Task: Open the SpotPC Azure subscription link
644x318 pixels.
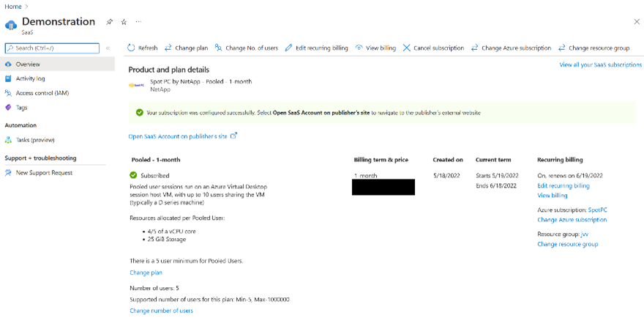Action: [598, 210]
